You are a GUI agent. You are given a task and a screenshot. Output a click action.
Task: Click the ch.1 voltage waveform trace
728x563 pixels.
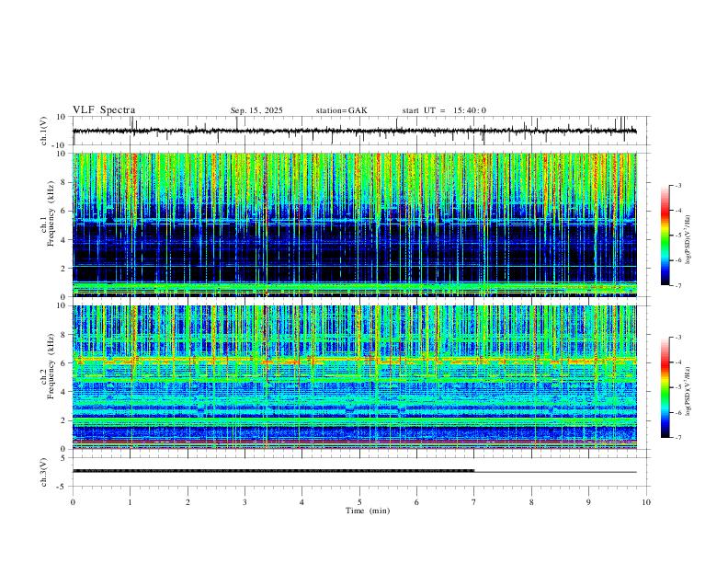(x=354, y=131)
